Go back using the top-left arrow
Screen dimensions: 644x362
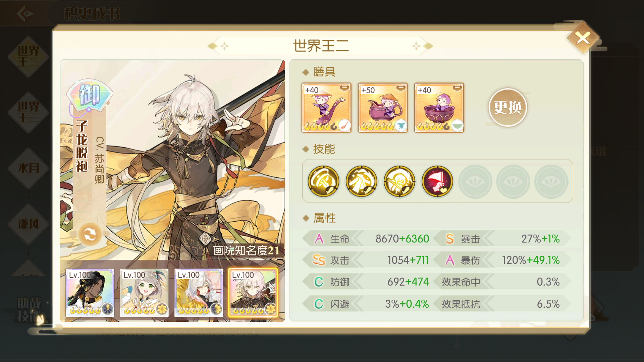point(25,13)
